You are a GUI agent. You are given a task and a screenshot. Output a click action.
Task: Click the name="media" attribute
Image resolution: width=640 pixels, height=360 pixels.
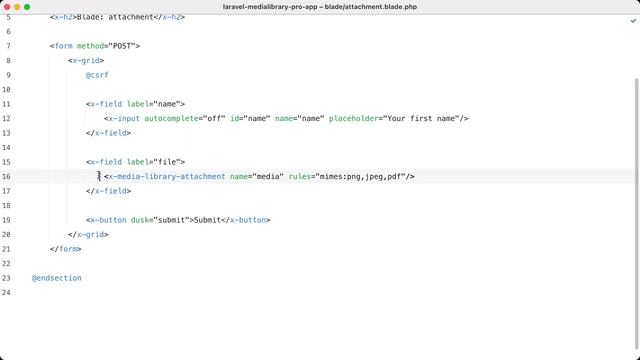(x=257, y=176)
